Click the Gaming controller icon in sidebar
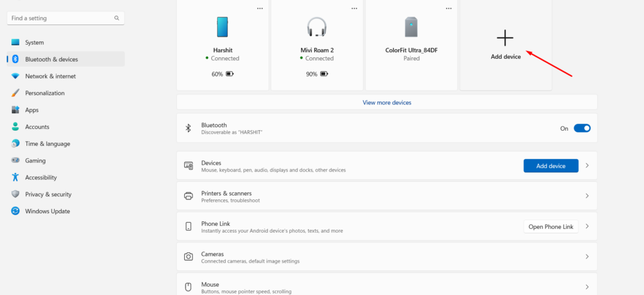This screenshot has width=644, height=295. point(15,160)
